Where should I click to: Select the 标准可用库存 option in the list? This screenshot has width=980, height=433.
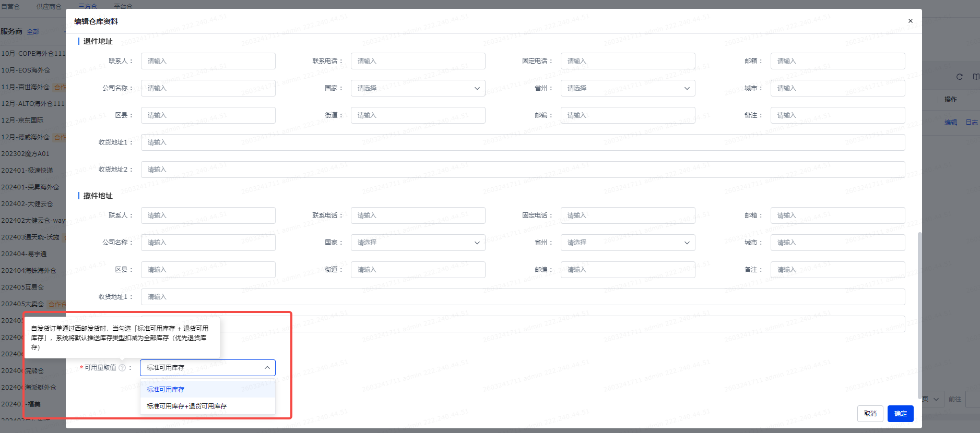click(x=208, y=390)
